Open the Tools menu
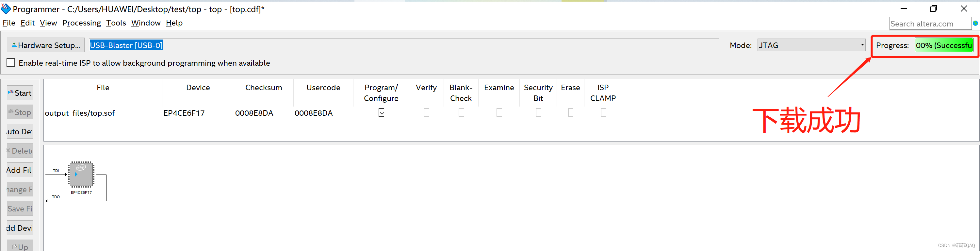This screenshot has height=251, width=980. click(x=116, y=23)
